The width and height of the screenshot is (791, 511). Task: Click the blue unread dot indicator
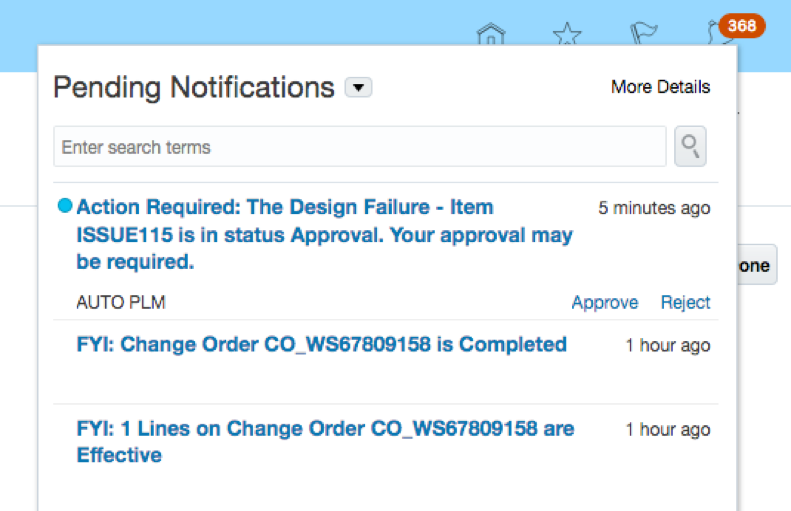pos(65,207)
